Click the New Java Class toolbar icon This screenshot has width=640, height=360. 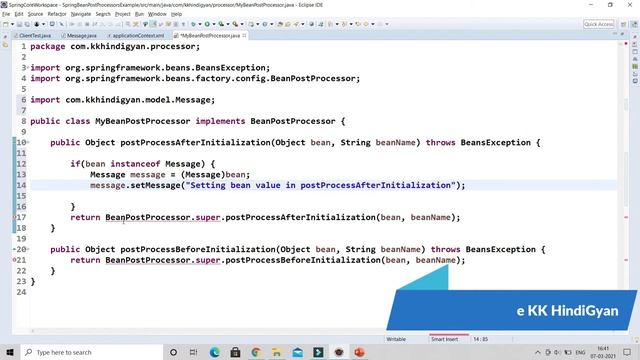pyautogui.click(x=264, y=24)
